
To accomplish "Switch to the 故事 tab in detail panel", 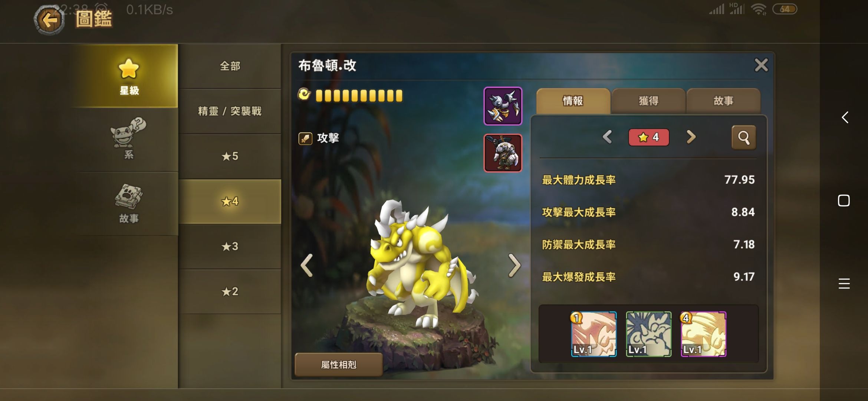I will click(x=723, y=101).
